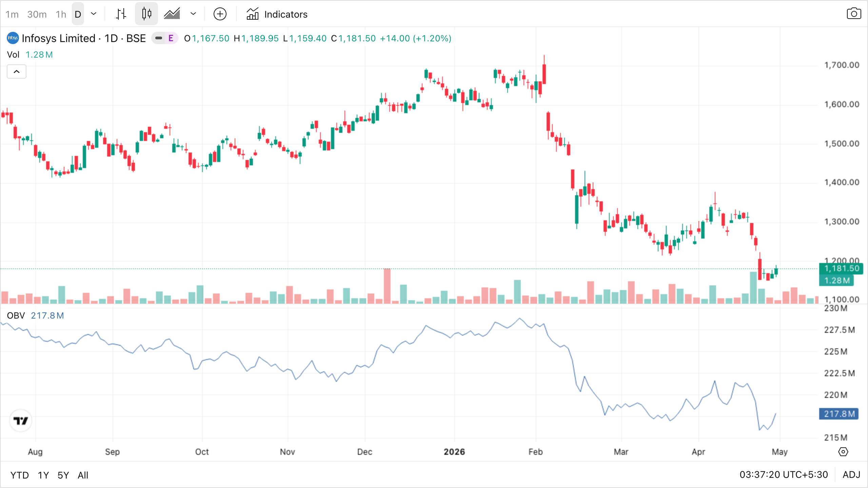Image resolution: width=868 pixels, height=488 pixels.
Task: Select the 1Y date range
Action: (x=43, y=475)
